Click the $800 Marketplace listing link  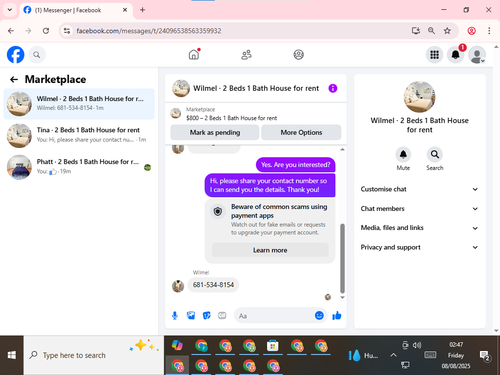coord(231,118)
